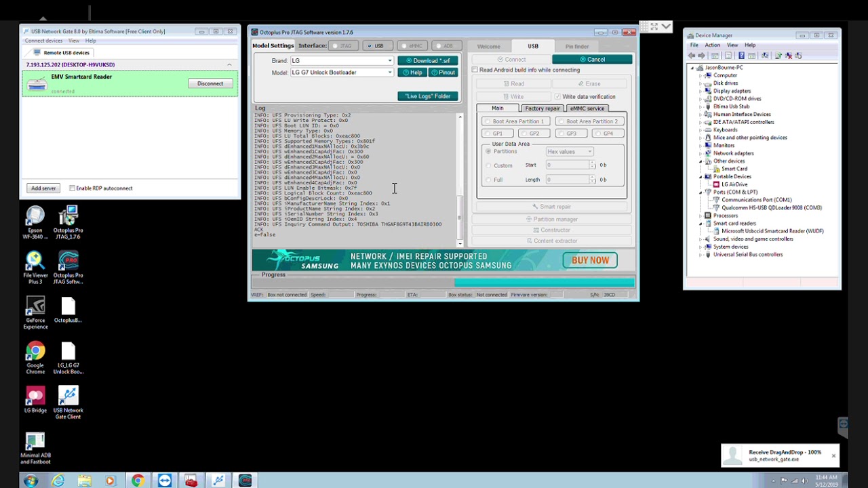The width and height of the screenshot is (868, 488).
Task: Open Internet Explorer from taskbar
Action: click(x=58, y=481)
